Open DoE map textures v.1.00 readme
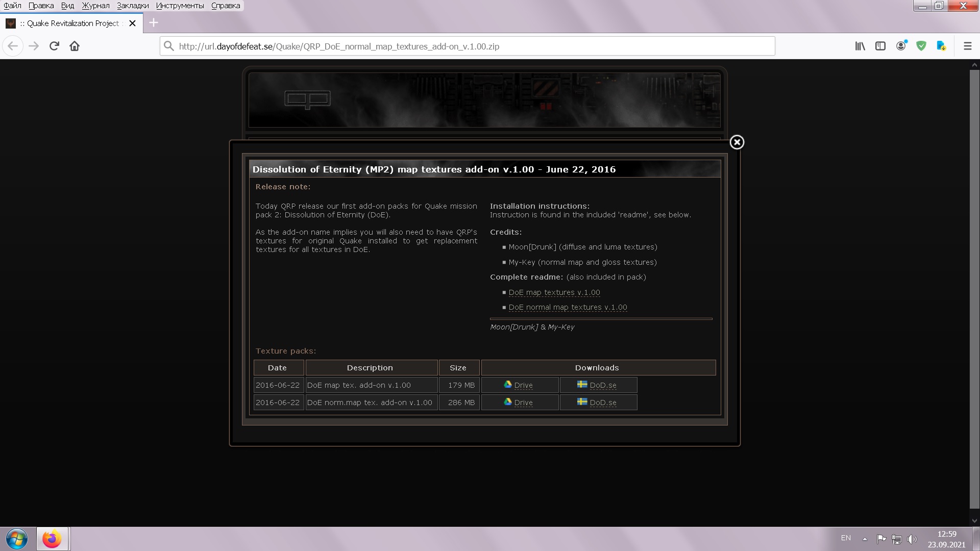980x551 pixels. click(554, 292)
